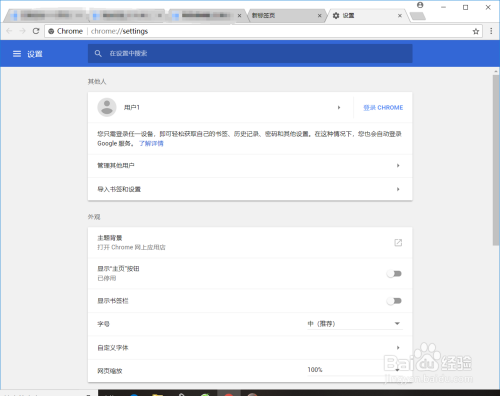Click the browser forward arrow
The image size is (500, 396).
pos(22,31)
